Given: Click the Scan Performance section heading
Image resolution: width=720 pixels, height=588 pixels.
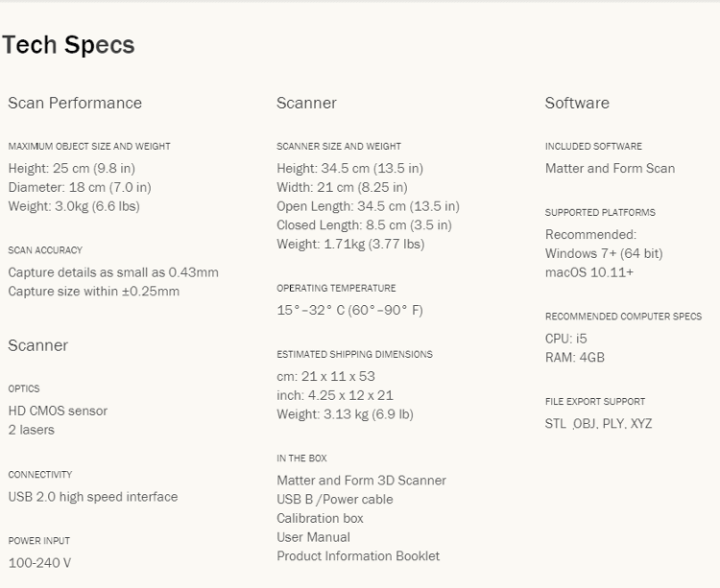Looking at the screenshot, I should pyautogui.click(x=75, y=104).
